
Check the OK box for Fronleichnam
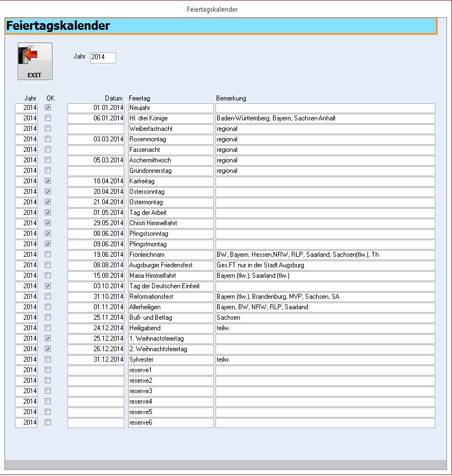point(48,255)
